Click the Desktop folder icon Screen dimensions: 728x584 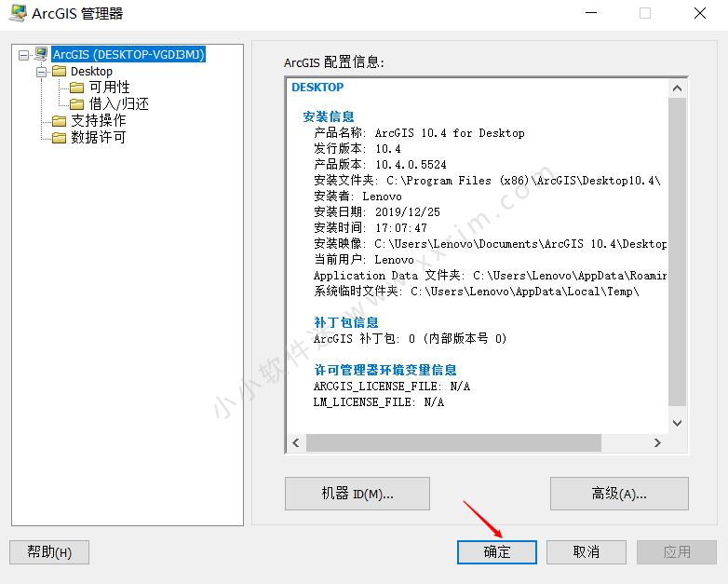click(x=59, y=71)
